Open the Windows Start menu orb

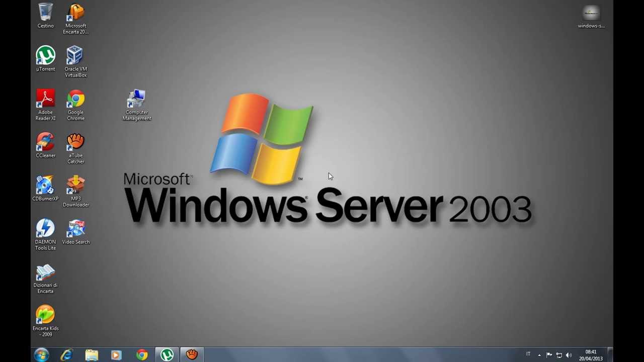click(x=41, y=355)
